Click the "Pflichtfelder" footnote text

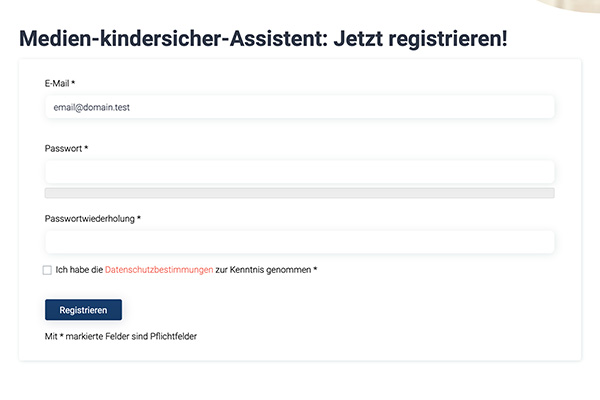pos(172,337)
